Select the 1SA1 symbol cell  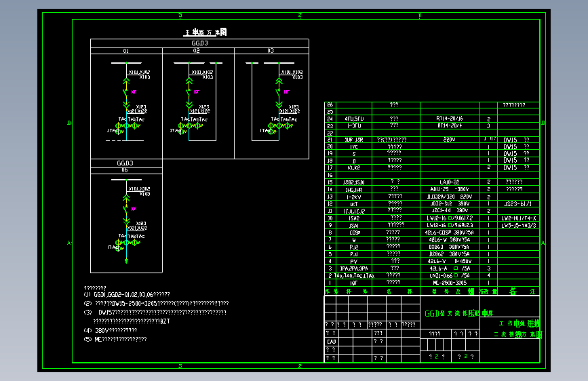(353, 225)
